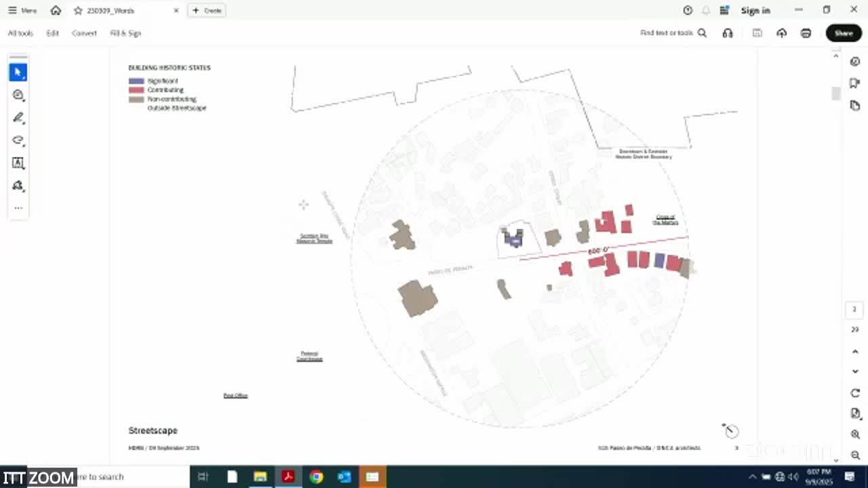868x488 pixels.
Task: Select the Add comment tool
Action: [18, 95]
